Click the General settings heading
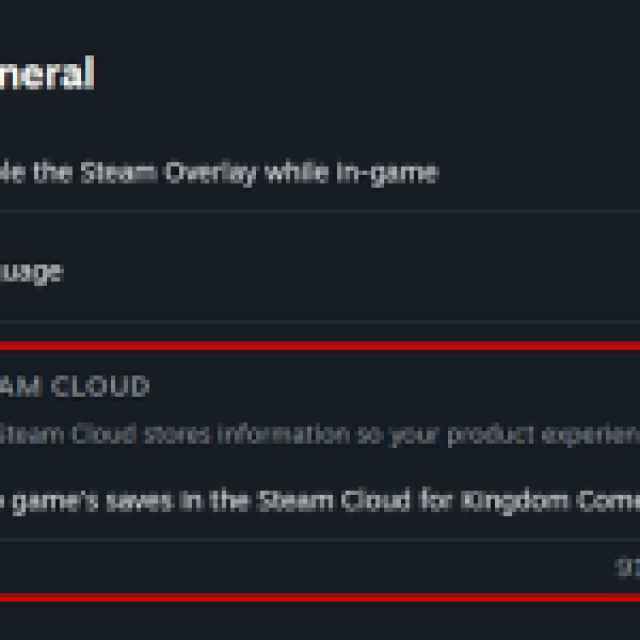Screen dimensions: 640x640 point(46,75)
